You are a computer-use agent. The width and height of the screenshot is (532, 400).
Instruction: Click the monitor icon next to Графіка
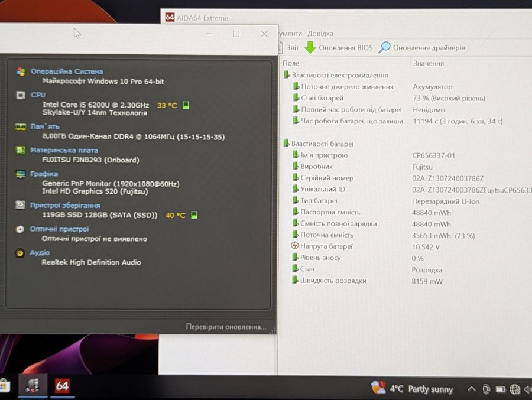[x=20, y=174]
